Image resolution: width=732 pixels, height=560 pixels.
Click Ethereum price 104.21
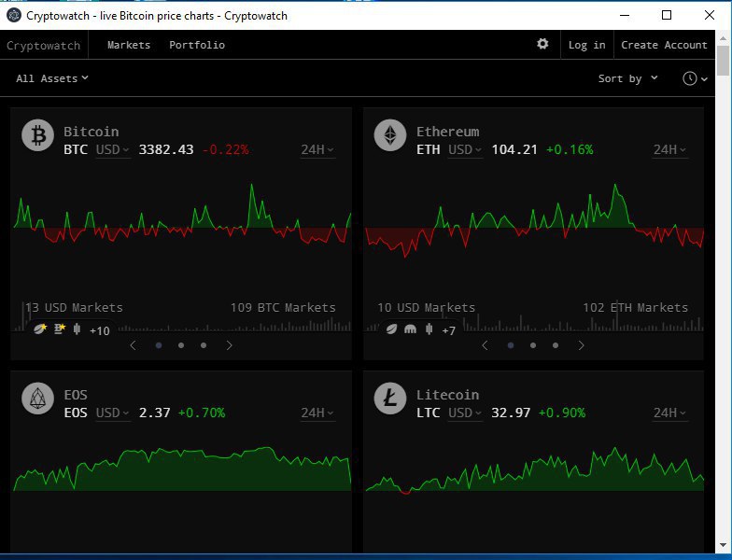pos(514,149)
